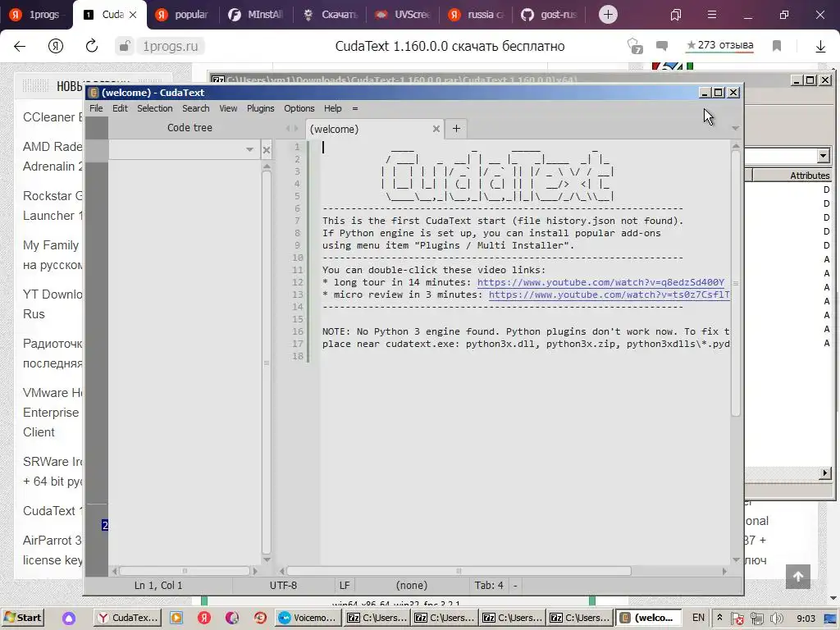Click the tab scroll right arrow

pyautogui.click(x=296, y=129)
